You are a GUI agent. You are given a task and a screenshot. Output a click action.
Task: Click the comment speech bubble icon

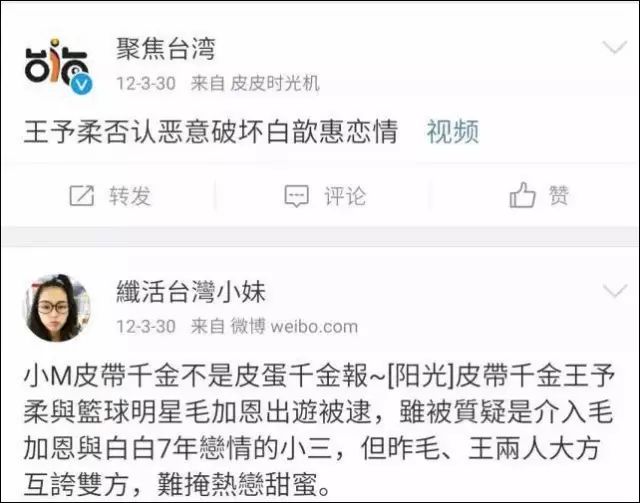(x=296, y=196)
